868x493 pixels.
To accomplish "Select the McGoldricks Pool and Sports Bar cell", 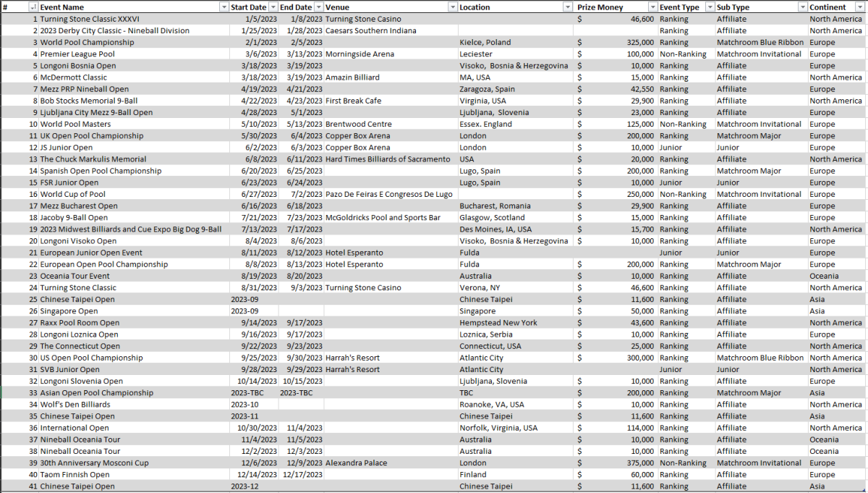I will [383, 218].
